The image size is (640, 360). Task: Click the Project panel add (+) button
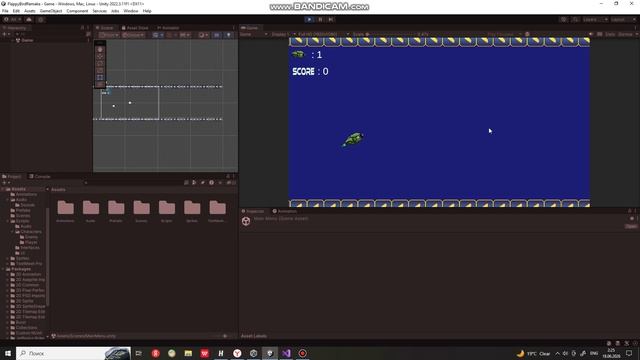6,182
